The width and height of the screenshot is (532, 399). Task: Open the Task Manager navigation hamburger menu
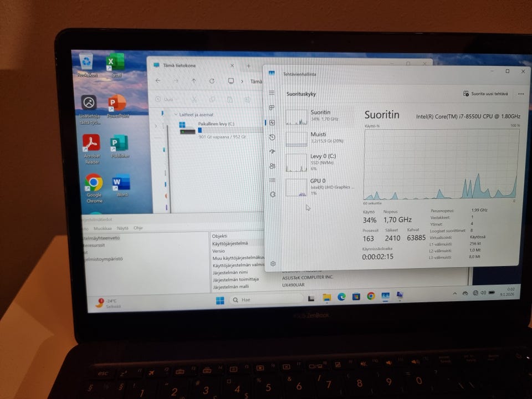pos(272,93)
